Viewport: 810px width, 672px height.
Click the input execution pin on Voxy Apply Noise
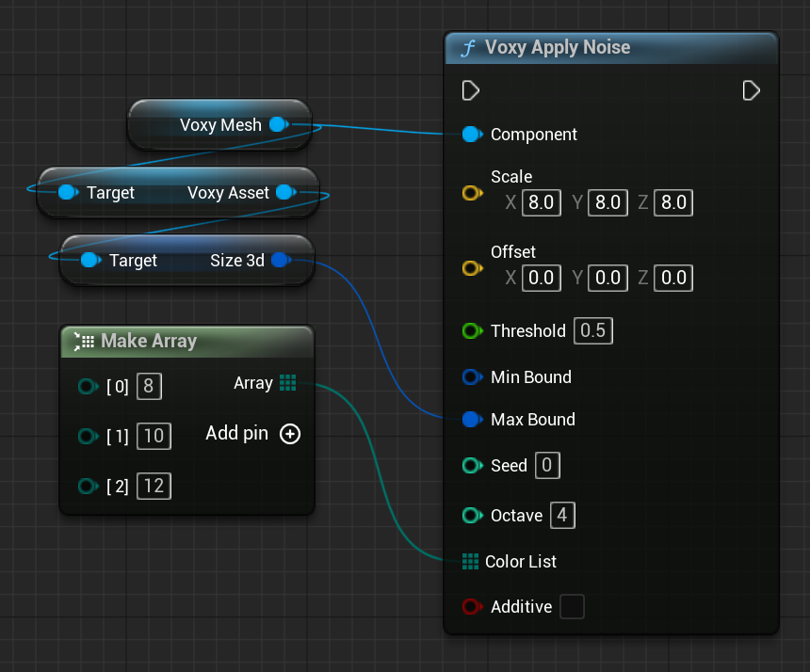point(471,90)
